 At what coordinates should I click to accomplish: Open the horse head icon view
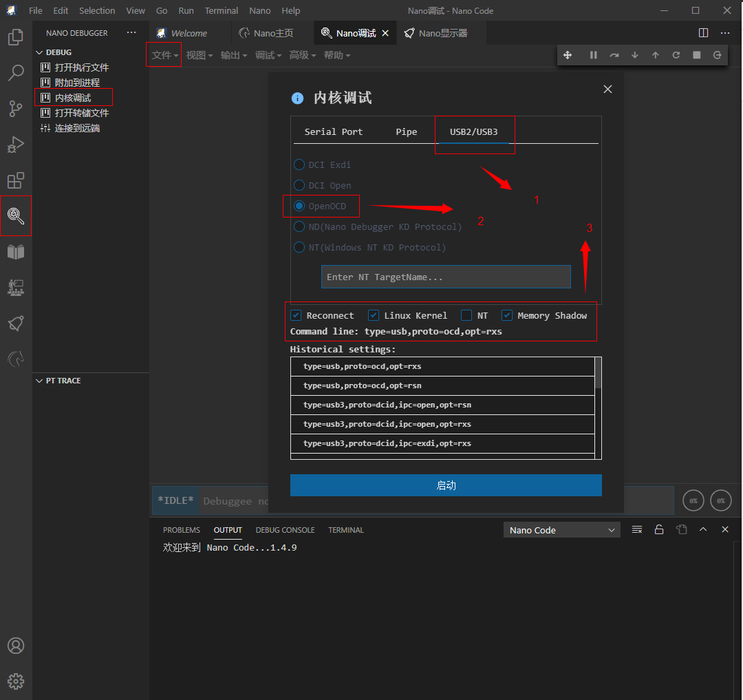pyautogui.click(x=16, y=359)
